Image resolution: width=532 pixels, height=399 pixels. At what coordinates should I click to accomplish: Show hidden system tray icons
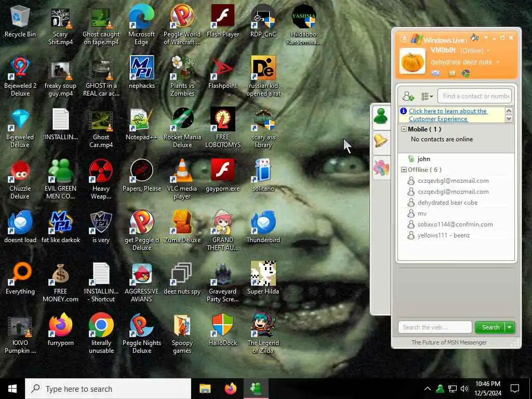[428, 389]
